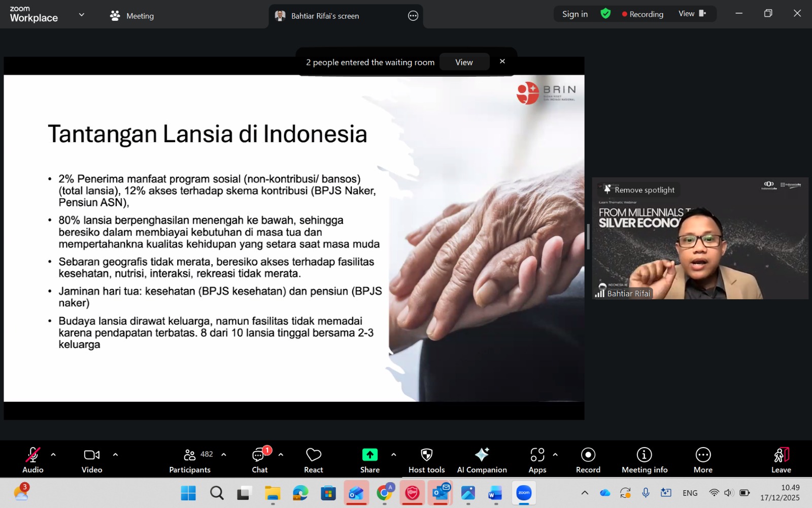Expand video options arrow next to Video
The image size is (812, 508).
point(115,455)
